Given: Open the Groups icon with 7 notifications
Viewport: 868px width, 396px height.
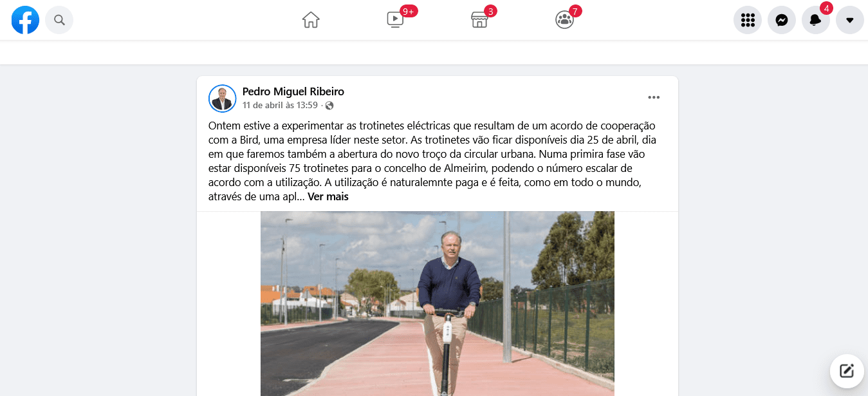Looking at the screenshot, I should (x=564, y=20).
